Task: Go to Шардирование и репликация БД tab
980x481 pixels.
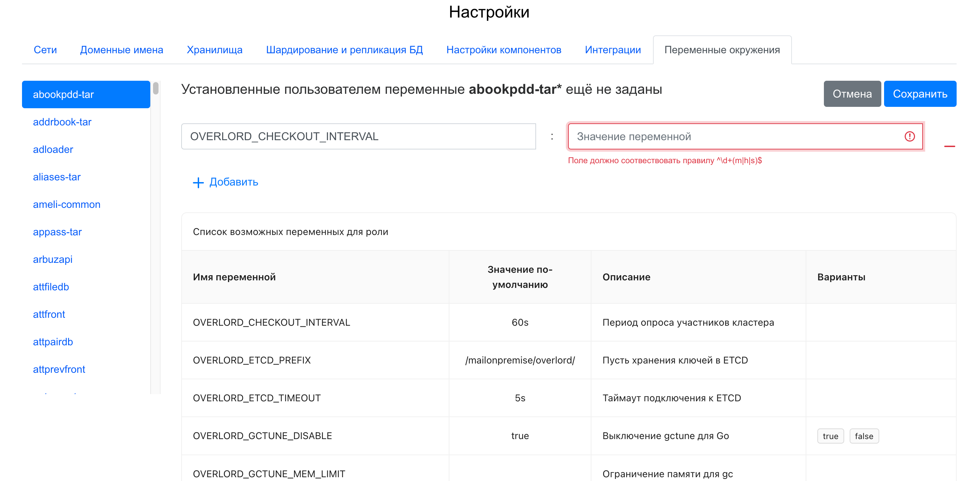Action: (344, 50)
